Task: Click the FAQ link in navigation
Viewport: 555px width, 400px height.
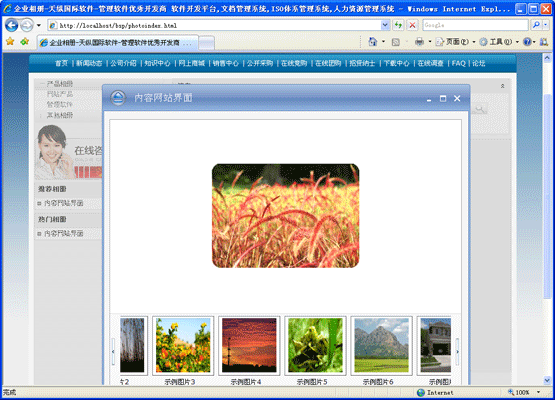Action: click(458, 63)
